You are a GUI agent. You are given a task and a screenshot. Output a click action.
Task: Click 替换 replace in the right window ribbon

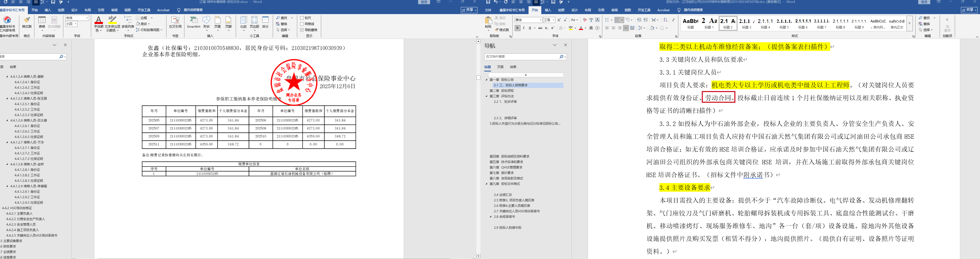click(924, 24)
